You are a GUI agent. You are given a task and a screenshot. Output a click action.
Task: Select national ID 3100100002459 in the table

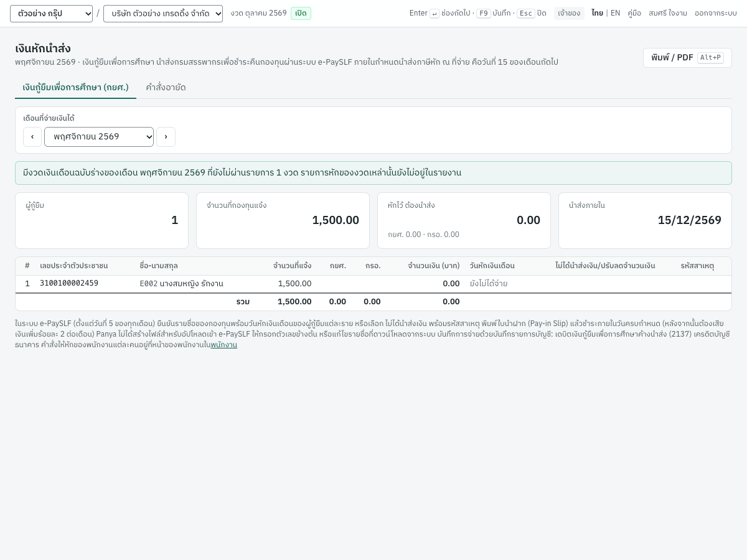click(69, 284)
